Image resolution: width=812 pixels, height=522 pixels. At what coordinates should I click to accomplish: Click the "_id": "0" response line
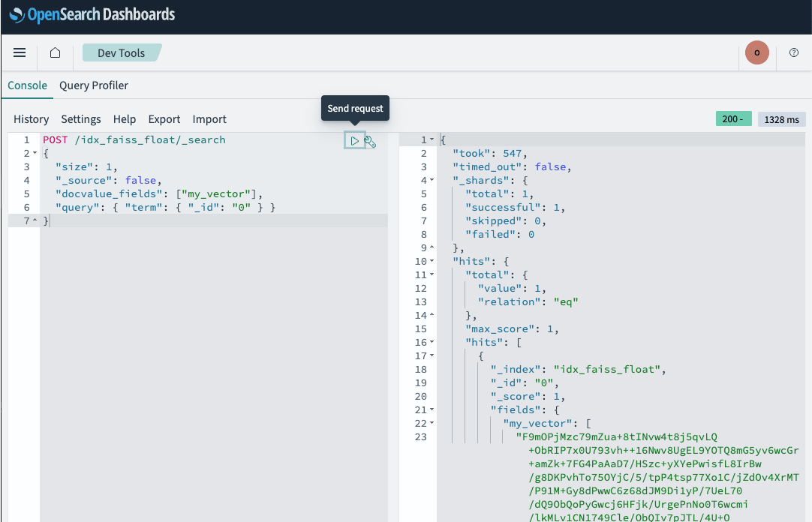pos(525,382)
